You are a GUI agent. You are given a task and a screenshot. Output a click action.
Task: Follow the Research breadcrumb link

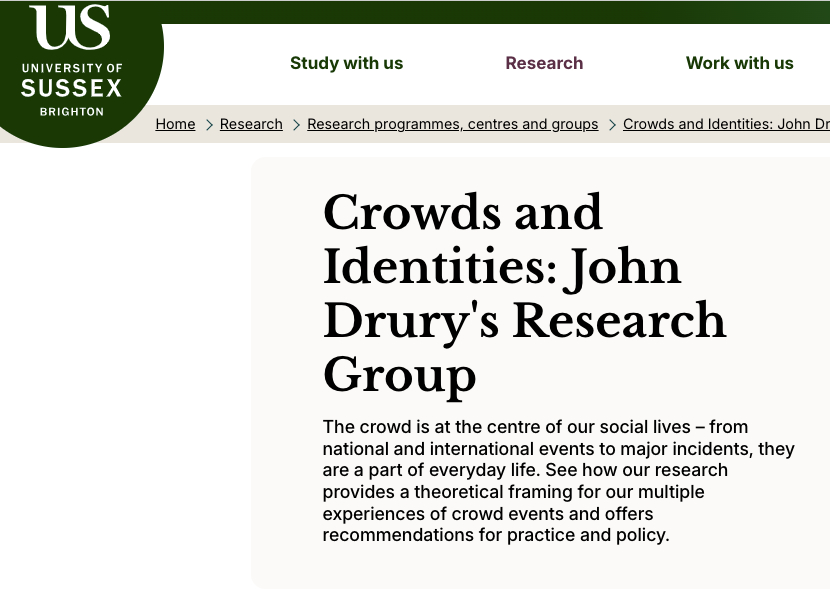[x=251, y=124]
